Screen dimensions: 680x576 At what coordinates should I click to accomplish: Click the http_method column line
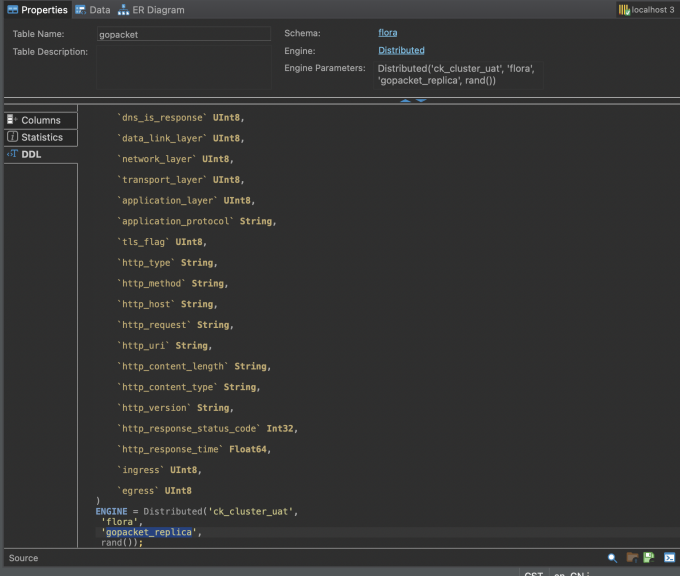pos(172,284)
